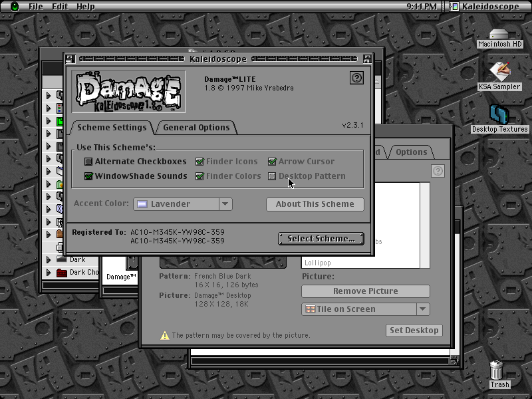Enable Alternate Checkboxes
Viewport: 532px width, 399px height.
[x=88, y=162]
